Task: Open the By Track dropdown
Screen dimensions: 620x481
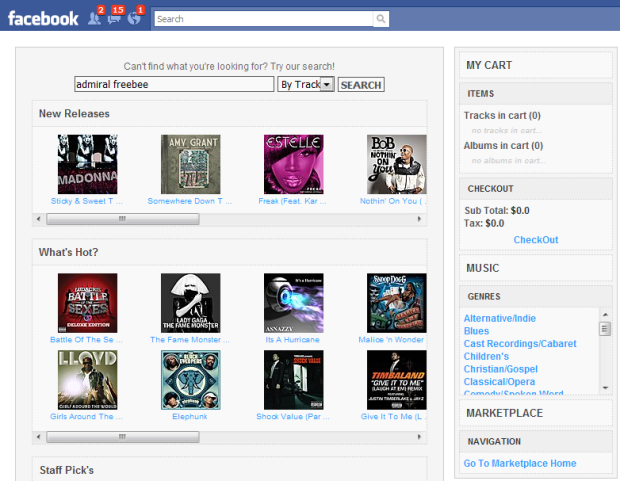Action: click(306, 84)
